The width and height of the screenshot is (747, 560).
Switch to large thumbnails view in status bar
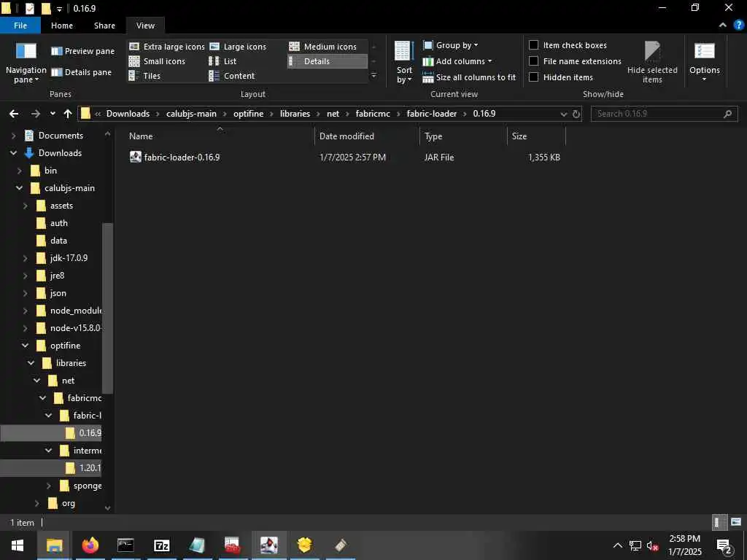(x=735, y=522)
